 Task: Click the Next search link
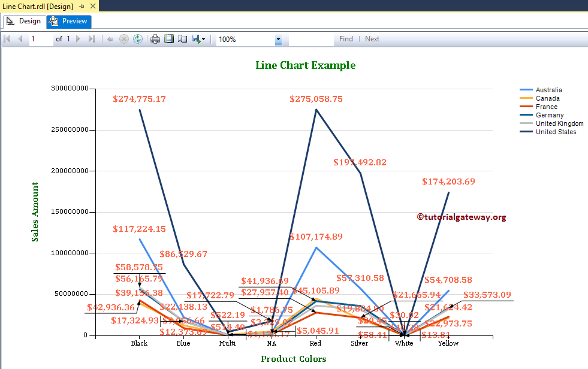coord(372,39)
